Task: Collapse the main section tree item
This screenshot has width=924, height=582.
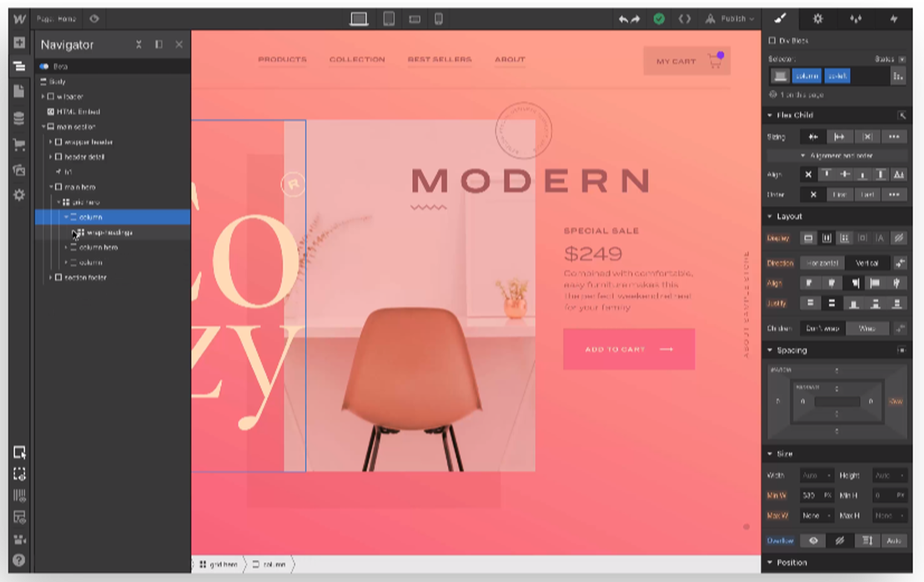Action: (44, 127)
